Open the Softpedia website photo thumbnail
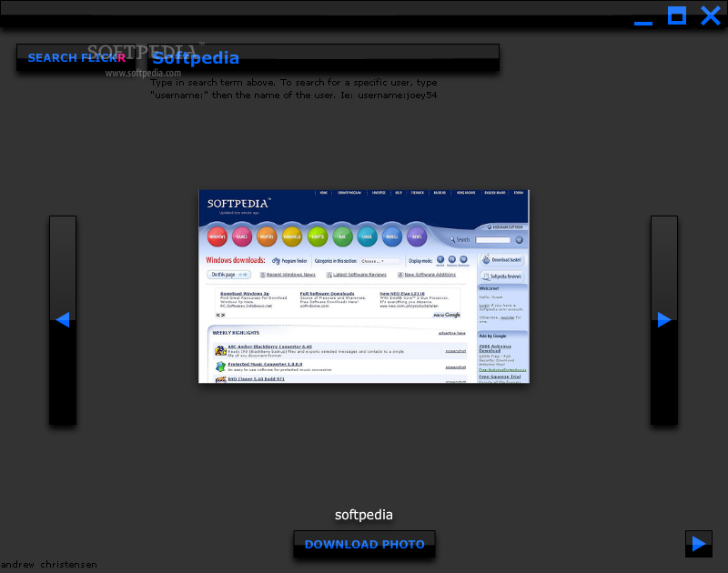The image size is (728, 573). 363,286
